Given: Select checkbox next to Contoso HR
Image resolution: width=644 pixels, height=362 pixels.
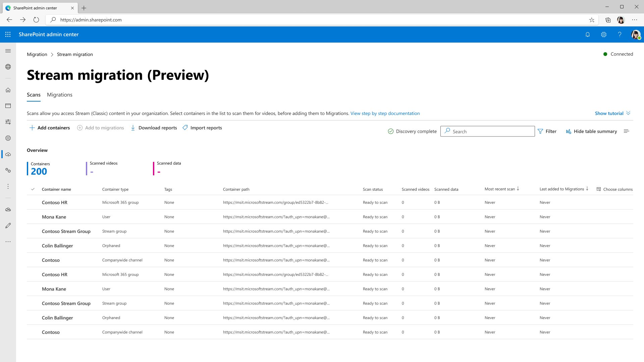Looking at the screenshot, I should [33, 202].
